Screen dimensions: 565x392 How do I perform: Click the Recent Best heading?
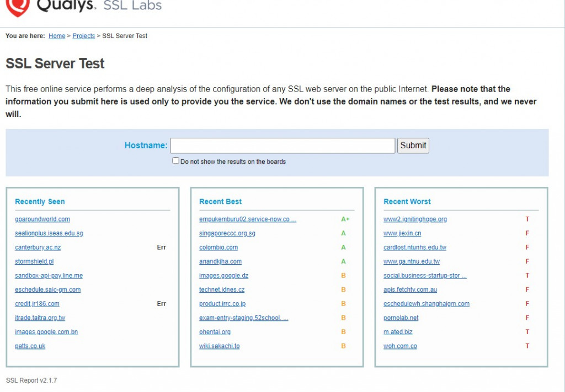coord(220,202)
